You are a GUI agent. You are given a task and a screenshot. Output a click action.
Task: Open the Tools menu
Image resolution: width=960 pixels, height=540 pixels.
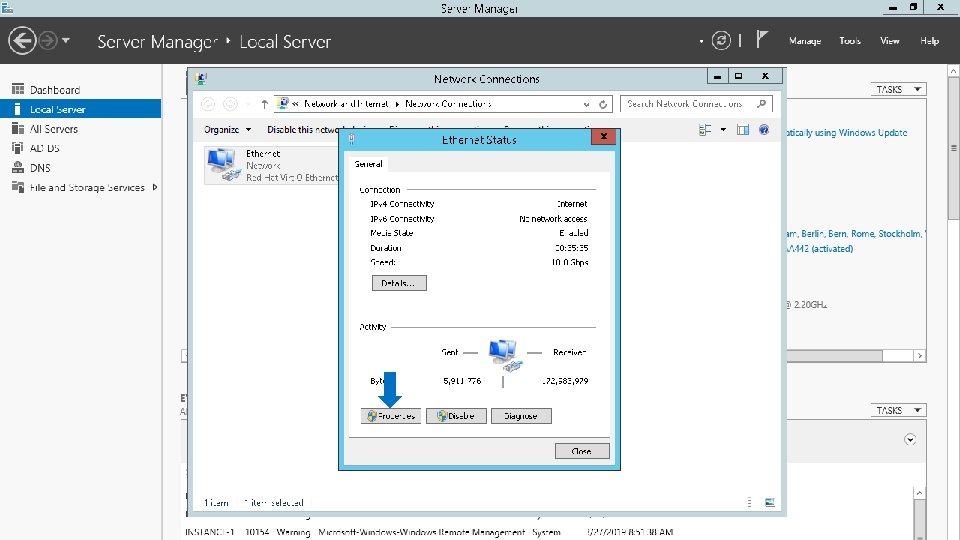click(850, 41)
